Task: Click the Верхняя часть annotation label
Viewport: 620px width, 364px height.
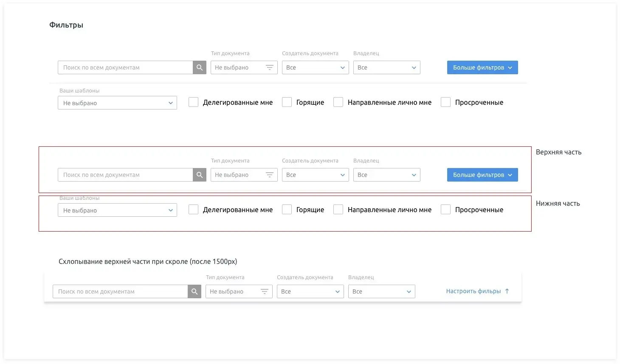Action: click(558, 152)
